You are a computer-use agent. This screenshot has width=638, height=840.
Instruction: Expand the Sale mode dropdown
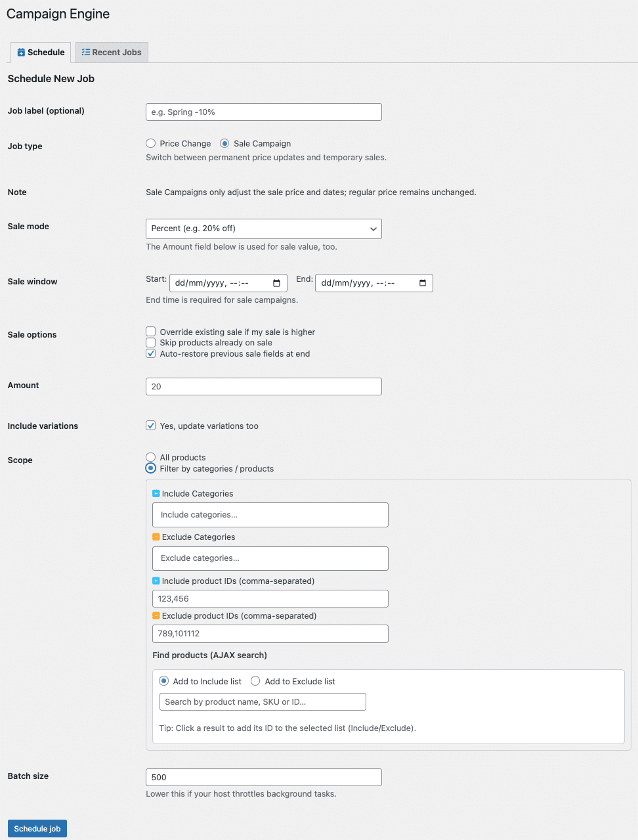263,229
